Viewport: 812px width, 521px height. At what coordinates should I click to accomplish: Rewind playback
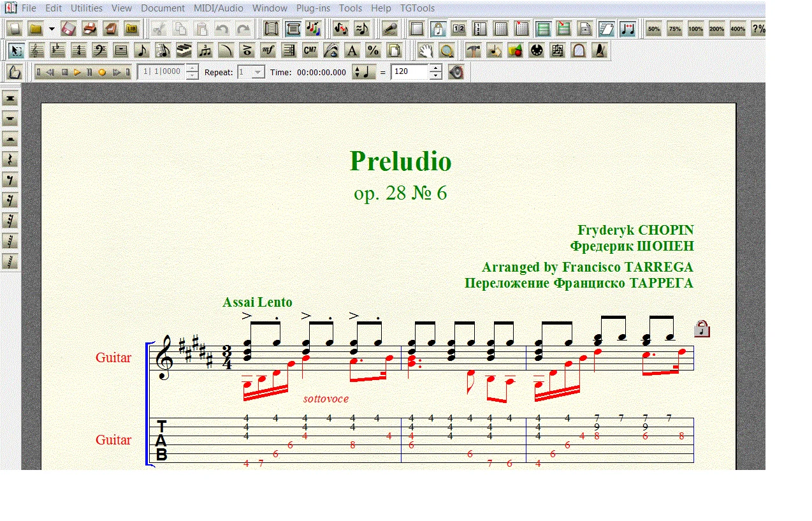pos(50,72)
